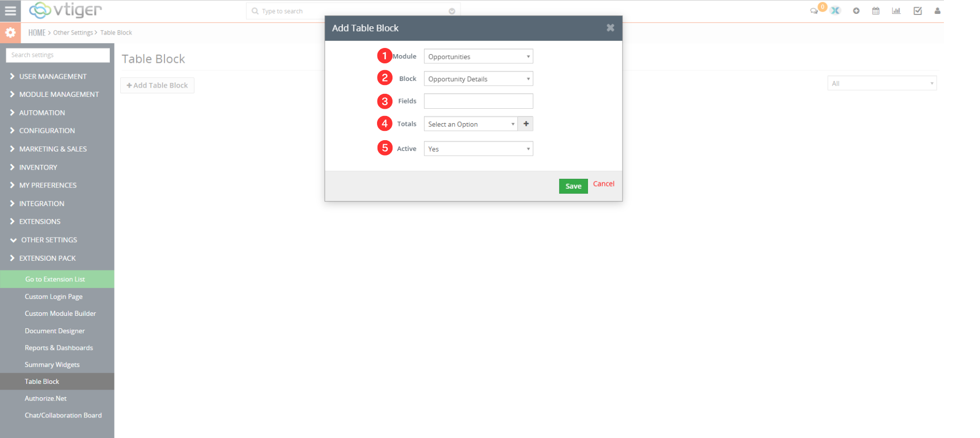The image size is (980, 438).
Task: Open the hamburger main menu
Action: (x=10, y=10)
